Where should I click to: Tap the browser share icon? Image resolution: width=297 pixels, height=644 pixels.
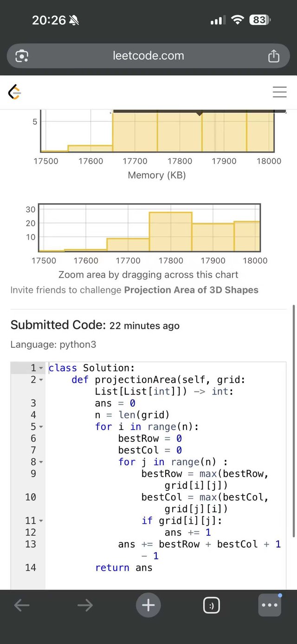pos(274,56)
